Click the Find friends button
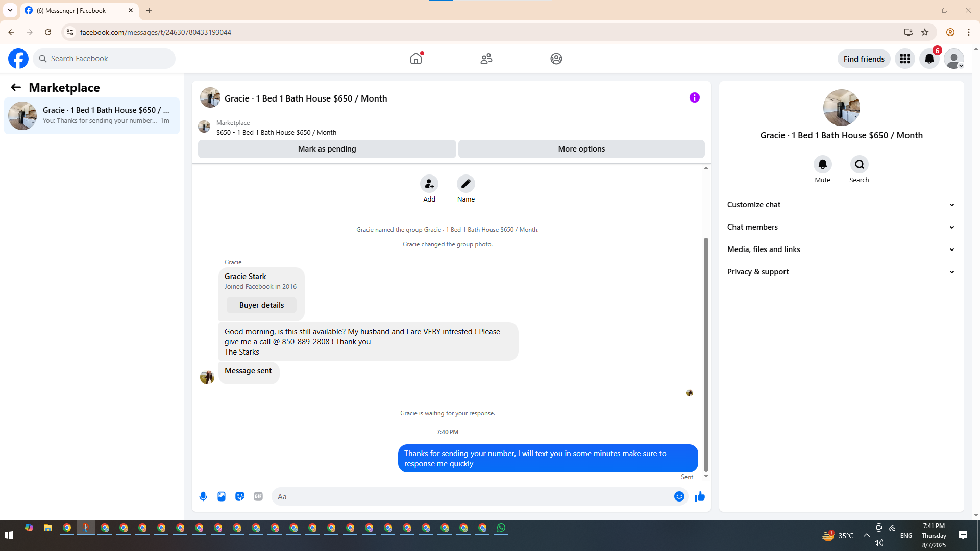Viewport: 980px width, 551px height. pos(864,59)
